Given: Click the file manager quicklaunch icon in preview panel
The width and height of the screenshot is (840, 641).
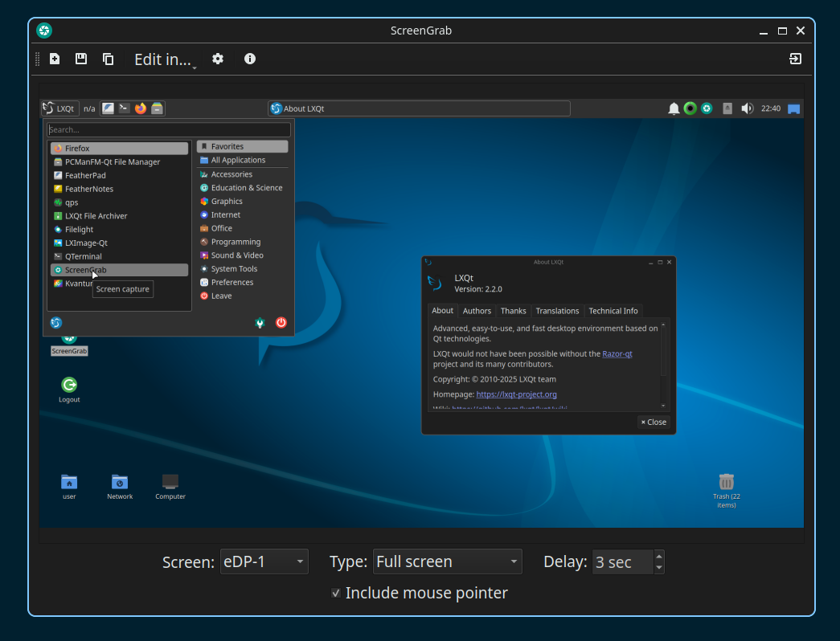Looking at the screenshot, I should pos(157,108).
